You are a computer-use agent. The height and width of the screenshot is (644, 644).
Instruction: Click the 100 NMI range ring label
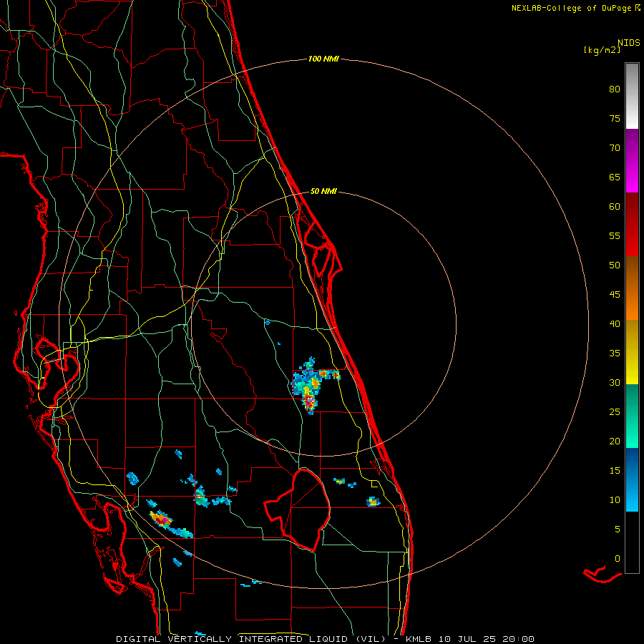click(323, 59)
